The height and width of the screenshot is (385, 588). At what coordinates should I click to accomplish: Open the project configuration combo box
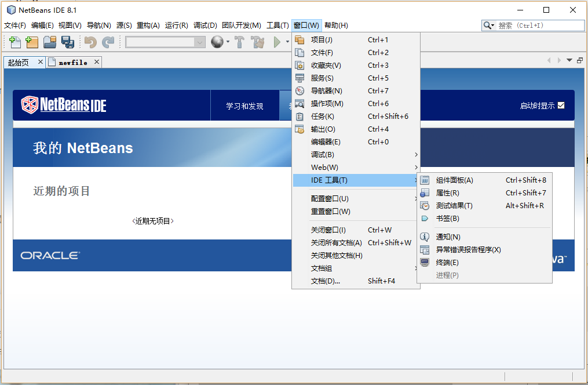pyautogui.click(x=165, y=42)
